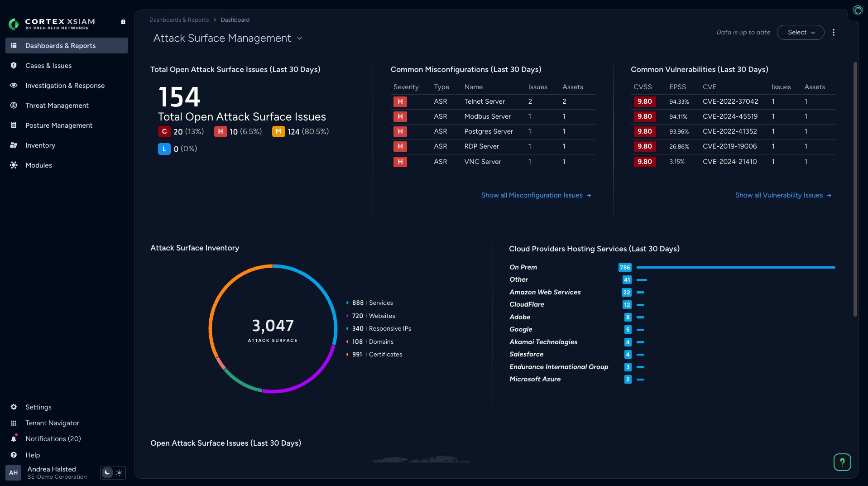Click Show all Vulnerability Issues link
The width and height of the screenshot is (868, 486).
click(783, 195)
